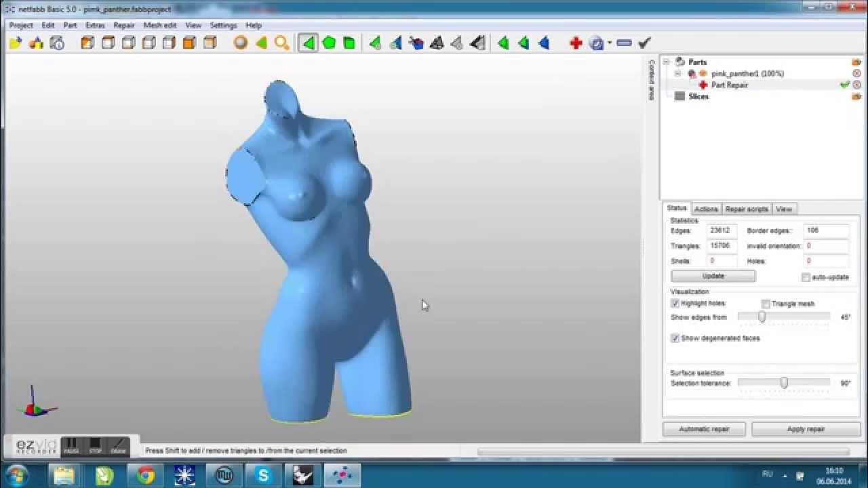Image resolution: width=868 pixels, height=488 pixels.
Task: Select the last view cube in toolbar
Action: 210,43
